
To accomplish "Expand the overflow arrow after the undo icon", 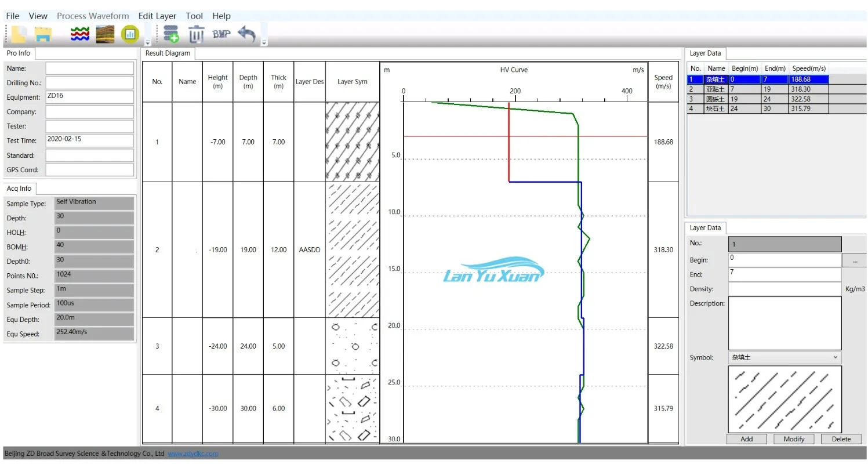I will [264, 42].
